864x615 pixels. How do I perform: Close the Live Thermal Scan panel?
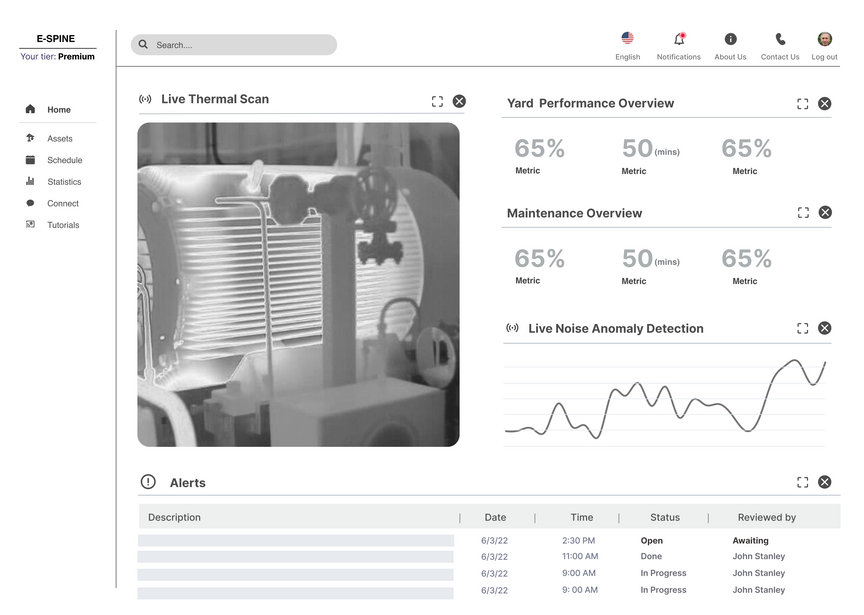[x=459, y=101]
